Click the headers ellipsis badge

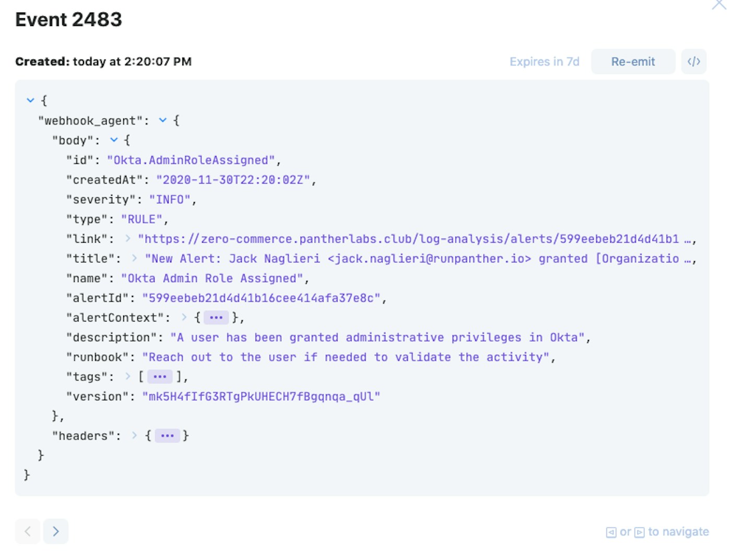[167, 436]
